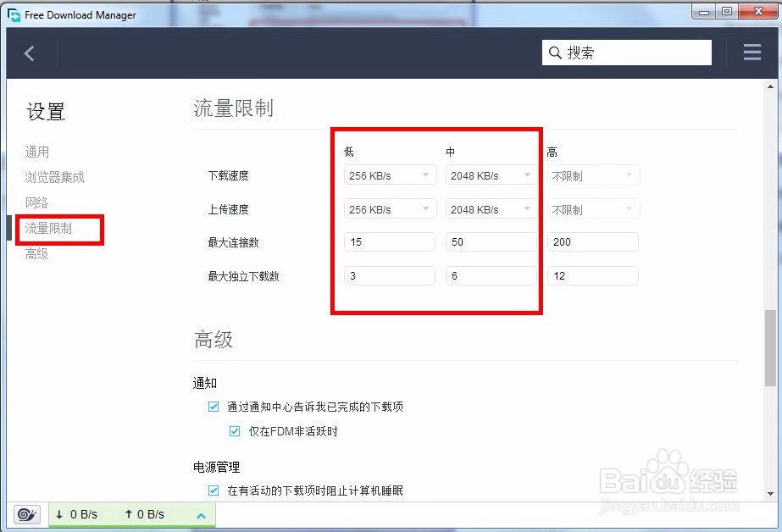The width and height of the screenshot is (782, 532).
Task: Click the 最大连接数 field showing 200
Action: coord(592,241)
